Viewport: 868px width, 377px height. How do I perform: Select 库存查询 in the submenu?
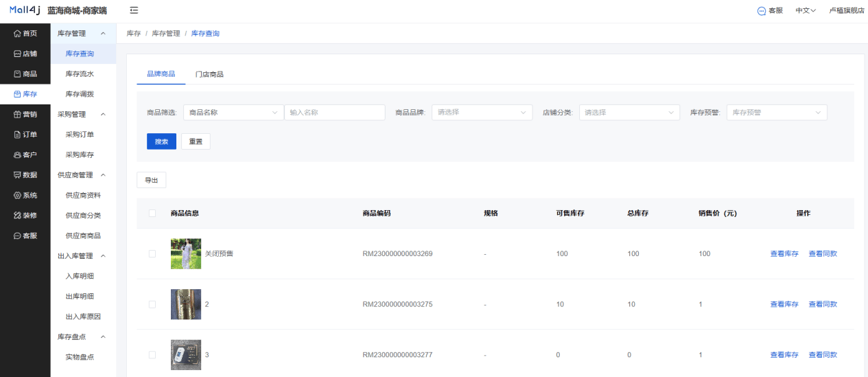[84, 54]
